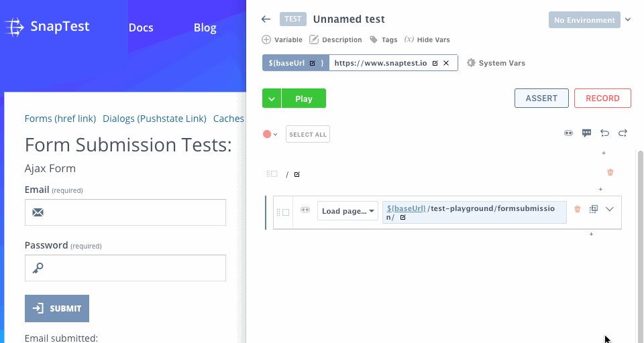Click the chevron beside No Environment
Viewport: 644px width, 343px height.
point(628,19)
